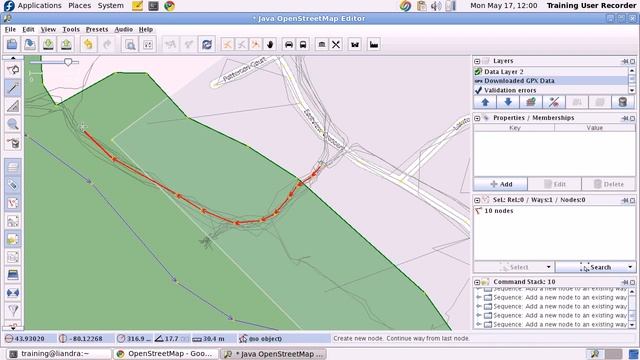Open the File menu

(10, 29)
